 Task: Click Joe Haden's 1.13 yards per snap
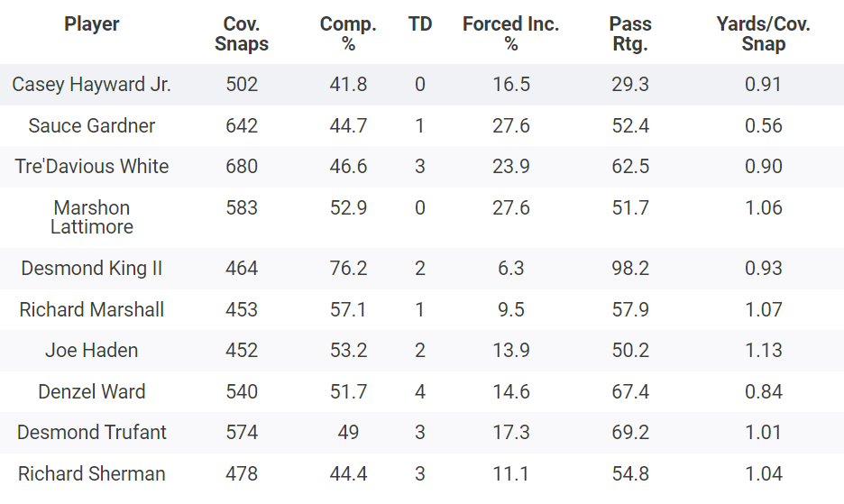coord(763,351)
